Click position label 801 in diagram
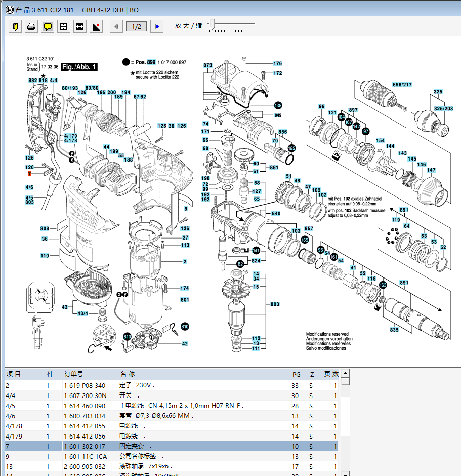 coord(185,300)
